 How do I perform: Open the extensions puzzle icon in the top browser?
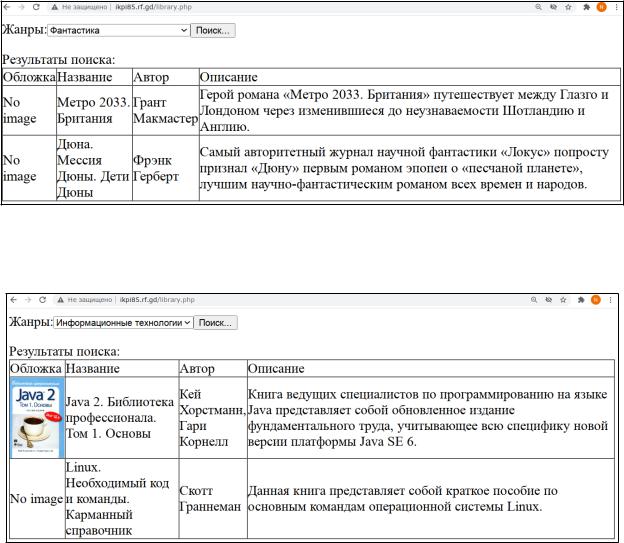coord(585,6)
